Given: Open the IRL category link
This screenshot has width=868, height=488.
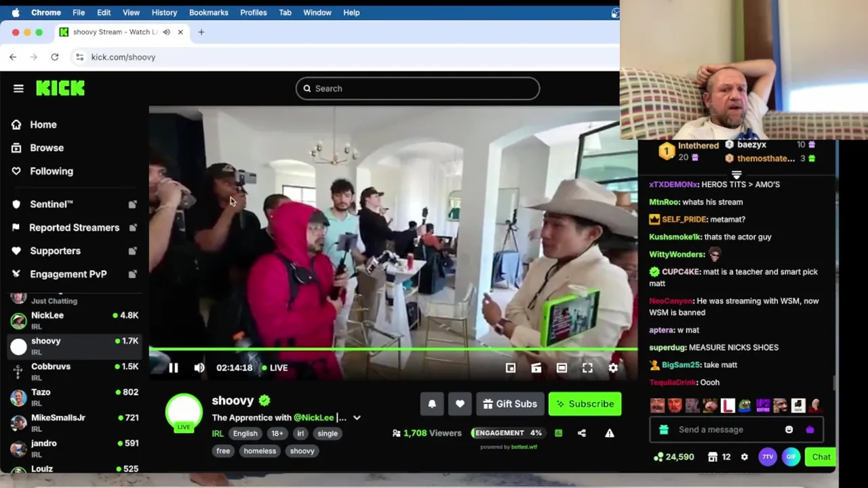Looking at the screenshot, I should 218,434.
